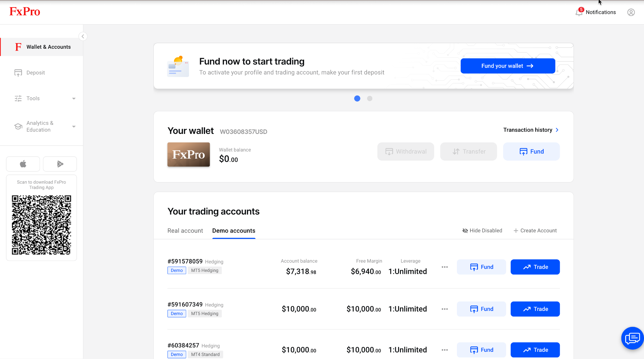Open options menu for account #591607349
The width and height of the screenshot is (644, 359).
(x=445, y=309)
